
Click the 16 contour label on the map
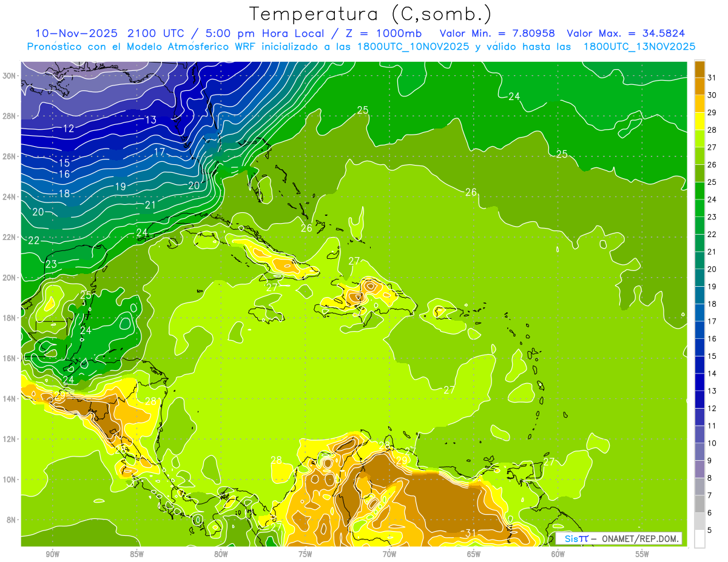(x=64, y=175)
